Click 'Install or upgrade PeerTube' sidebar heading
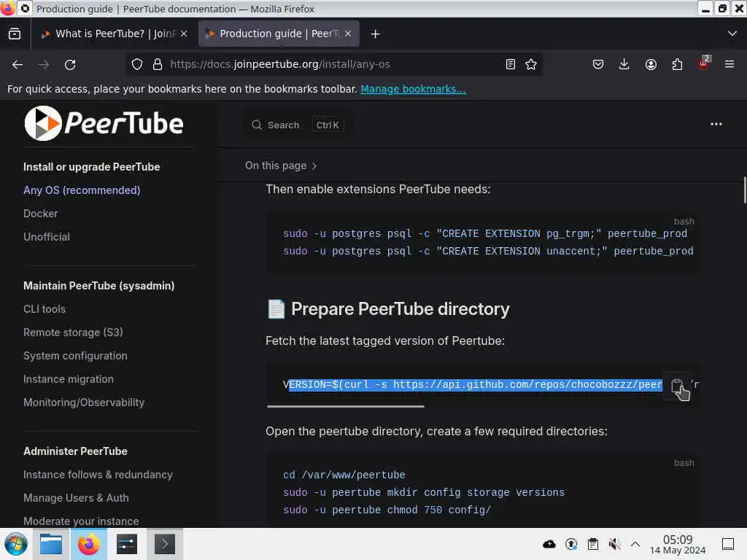 (91, 167)
